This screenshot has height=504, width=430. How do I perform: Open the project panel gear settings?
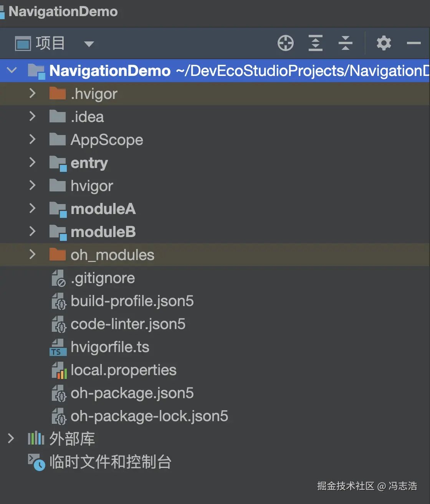tap(384, 43)
